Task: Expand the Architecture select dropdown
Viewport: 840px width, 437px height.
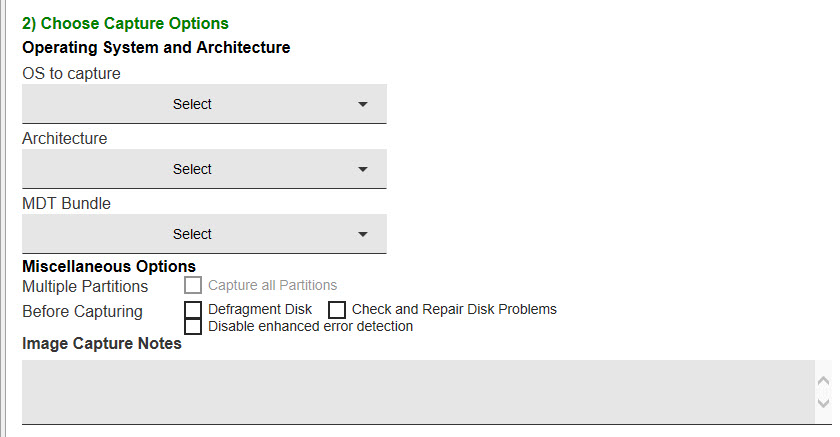Action: pyautogui.click(x=204, y=169)
